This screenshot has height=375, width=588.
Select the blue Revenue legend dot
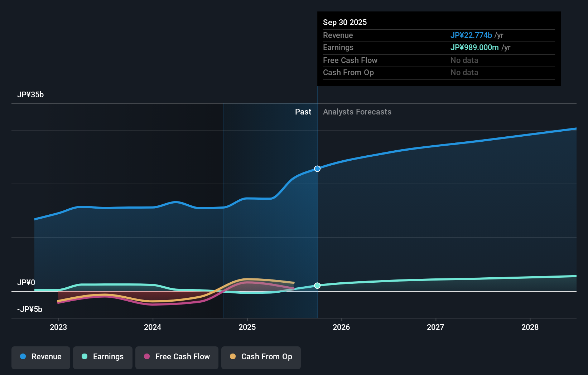click(23, 357)
